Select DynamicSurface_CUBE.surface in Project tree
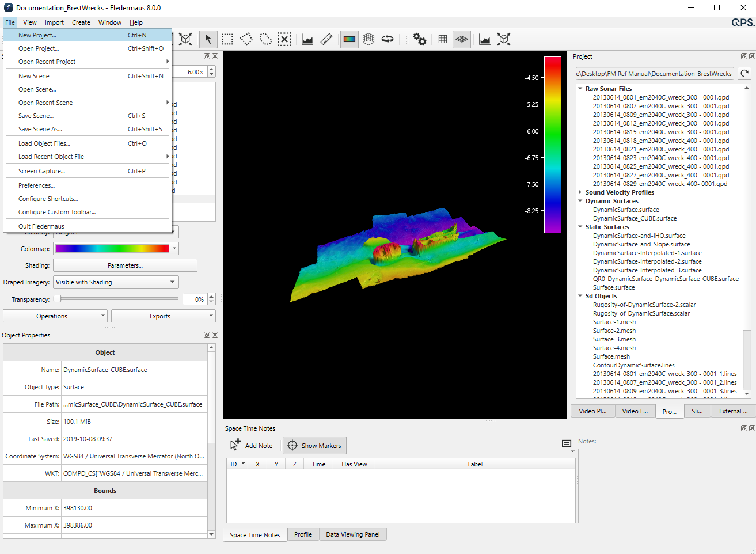Viewport: 756px width, 554px height. pos(635,218)
